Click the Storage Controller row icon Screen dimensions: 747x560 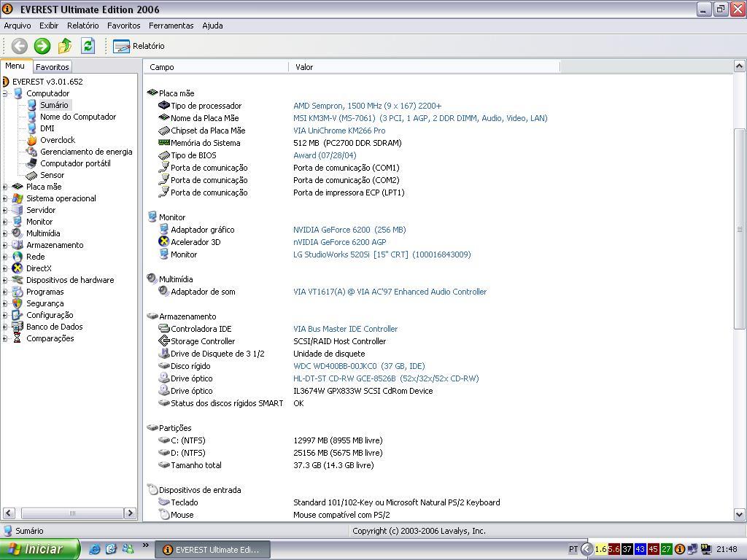pyautogui.click(x=164, y=341)
